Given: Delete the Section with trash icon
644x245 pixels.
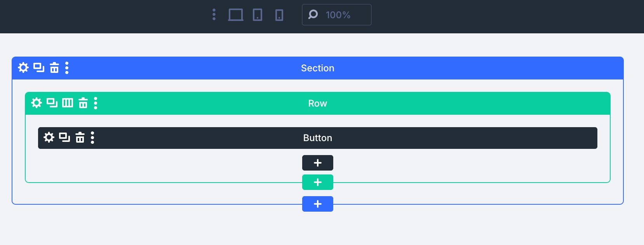Looking at the screenshot, I should [x=54, y=68].
